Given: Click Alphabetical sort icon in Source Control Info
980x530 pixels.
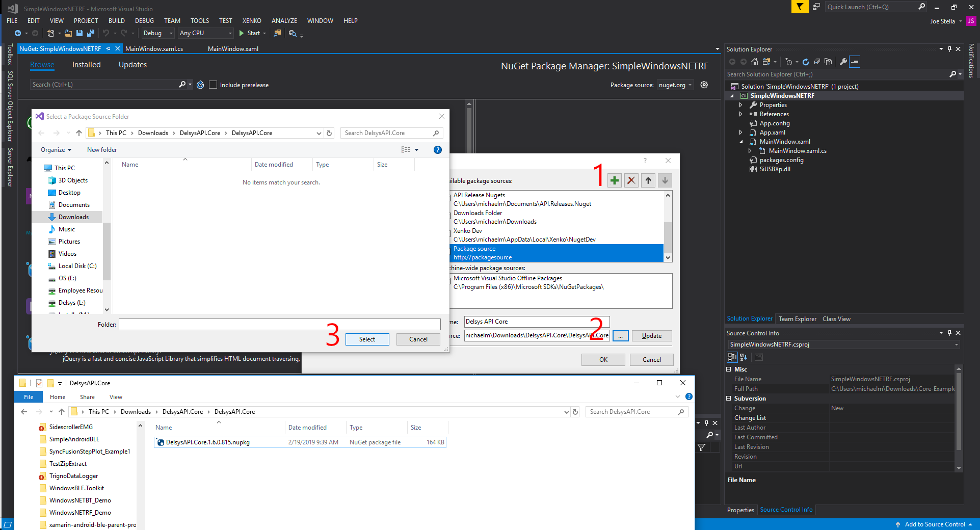Looking at the screenshot, I should click(744, 357).
